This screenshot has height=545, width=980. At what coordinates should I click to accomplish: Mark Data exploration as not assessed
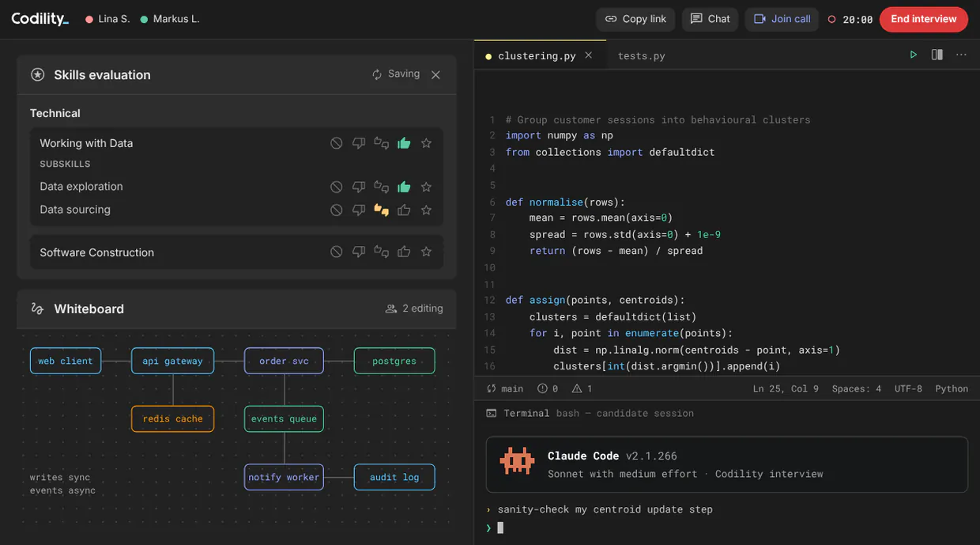click(x=337, y=187)
